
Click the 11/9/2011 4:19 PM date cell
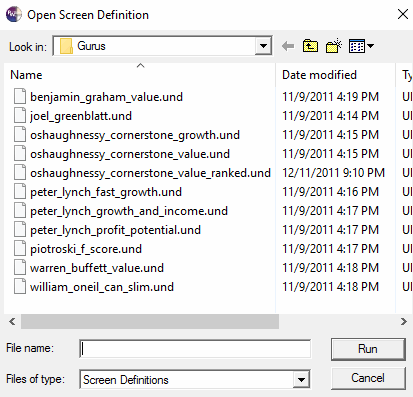330,97
